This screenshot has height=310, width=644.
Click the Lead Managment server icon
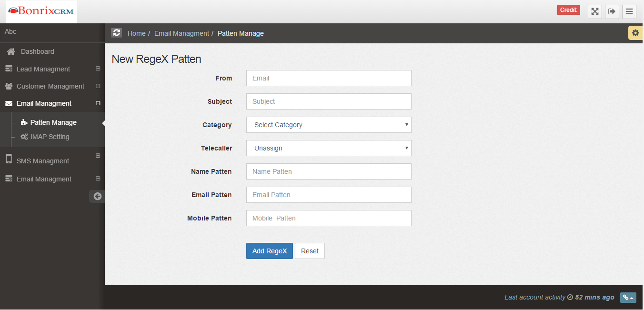coord(9,69)
